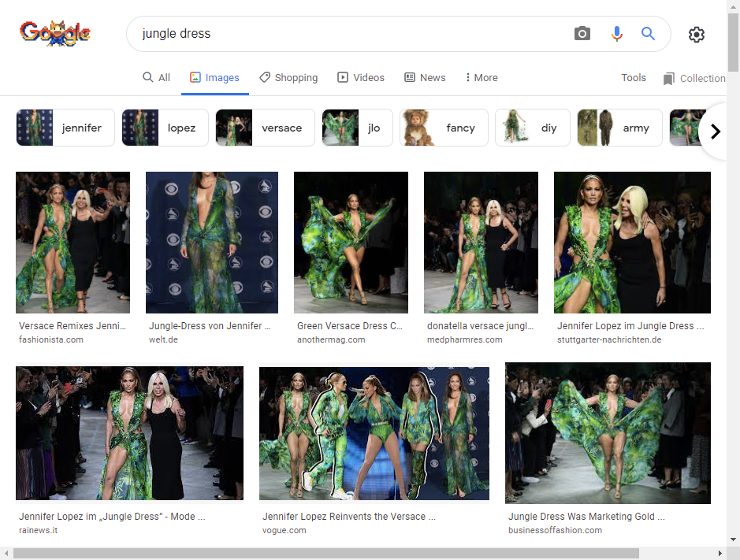Select the 'versace' filter chip
The height and width of the screenshot is (560, 740).
click(265, 128)
